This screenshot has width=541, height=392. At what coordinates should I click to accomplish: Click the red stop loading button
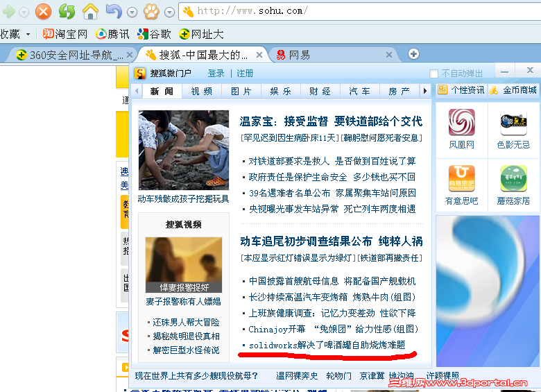pos(44,11)
